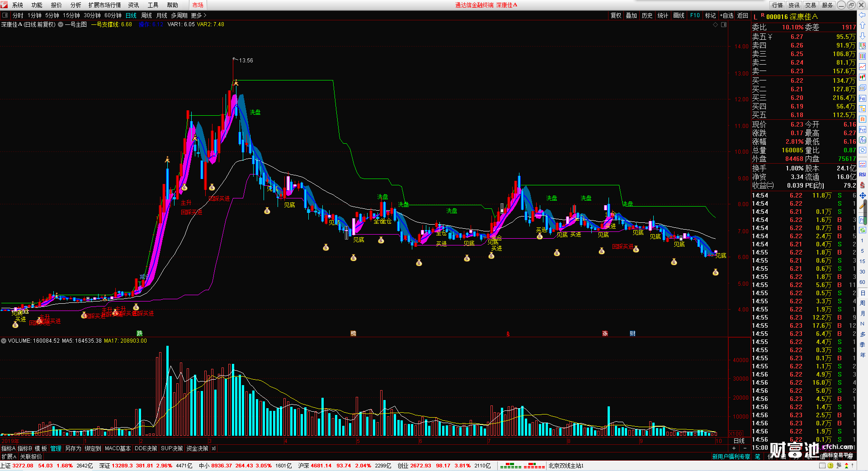Switch to 30-minute period in sidebar
868x471 pixels.
(863, 272)
